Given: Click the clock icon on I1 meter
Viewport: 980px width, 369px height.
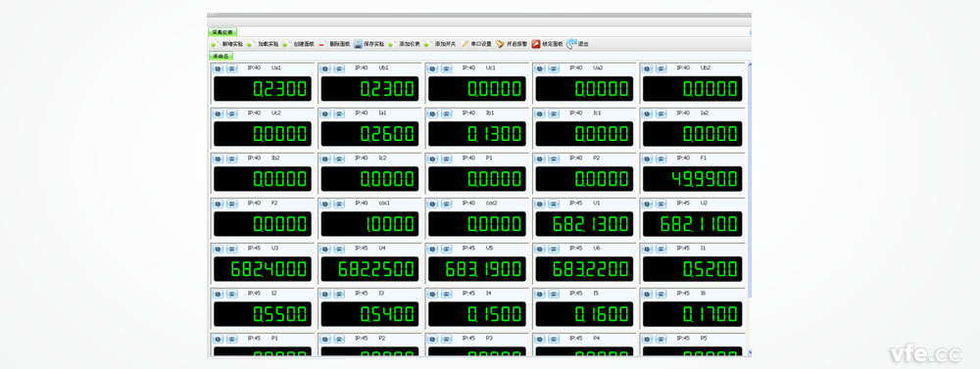Looking at the screenshot, I should click(x=647, y=249).
